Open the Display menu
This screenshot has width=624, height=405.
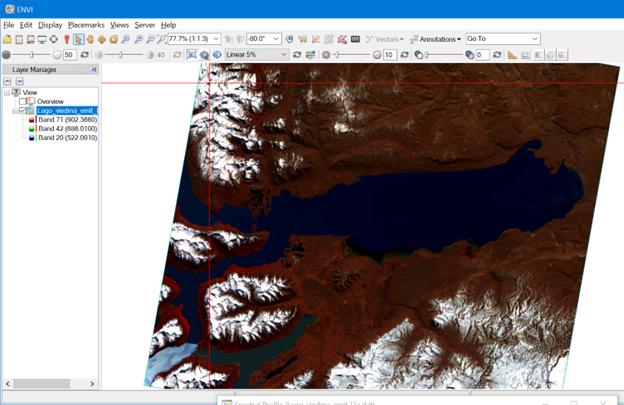click(x=50, y=25)
